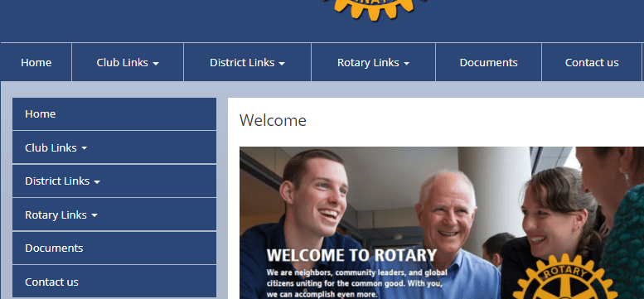Select Home in the left sidebar menu
644x299 pixels.
point(114,114)
